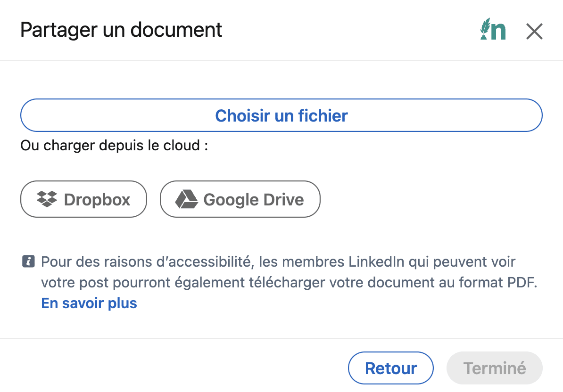This screenshot has height=392, width=563.
Task: Click the greyed-out Terminé button
Action: pyautogui.click(x=495, y=368)
